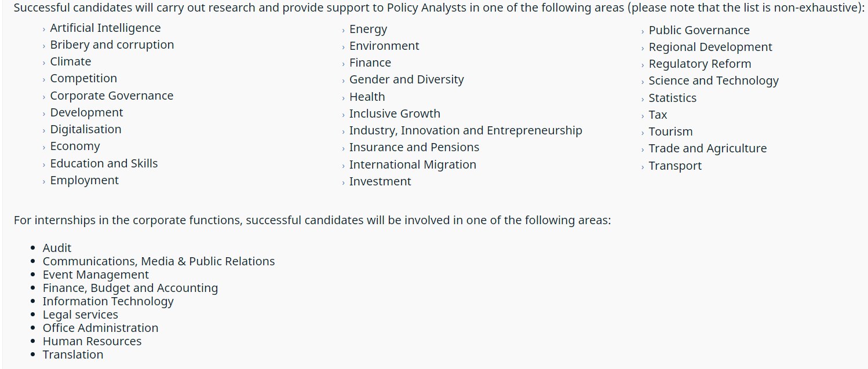This screenshot has width=868, height=369.
Task: Click the chevron bullet next to Tax
Action: pos(643,116)
